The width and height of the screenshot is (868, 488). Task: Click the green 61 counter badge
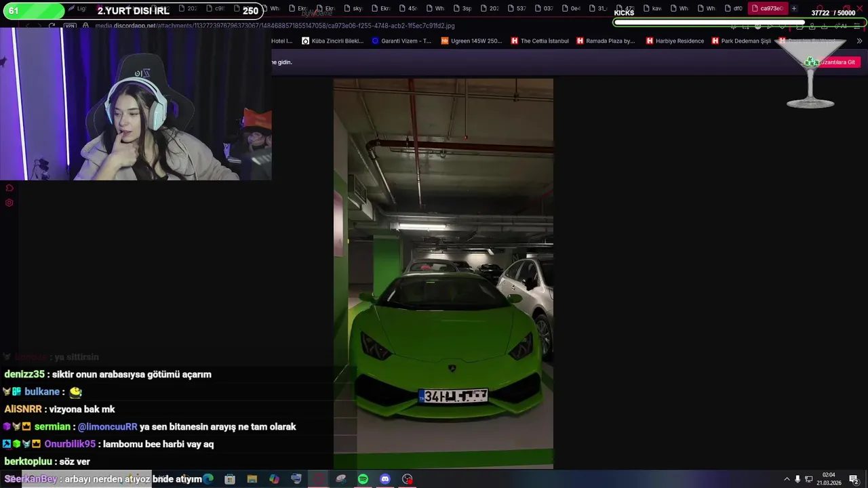(33, 11)
